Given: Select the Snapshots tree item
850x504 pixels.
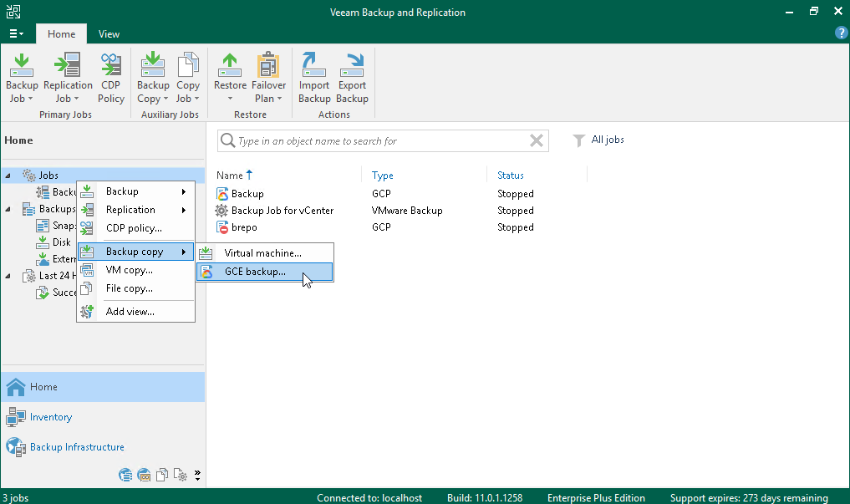Looking at the screenshot, I should [56, 226].
